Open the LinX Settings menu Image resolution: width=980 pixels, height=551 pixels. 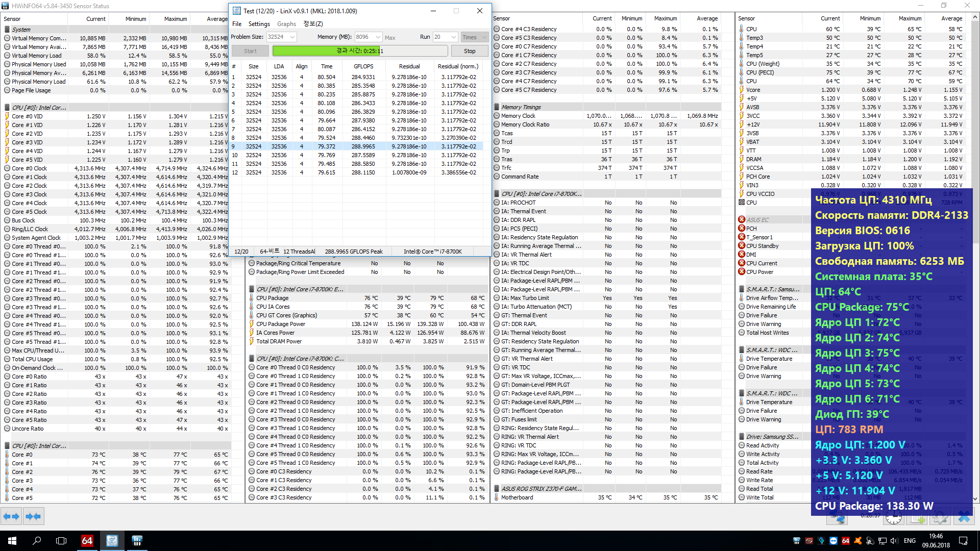pyautogui.click(x=259, y=24)
